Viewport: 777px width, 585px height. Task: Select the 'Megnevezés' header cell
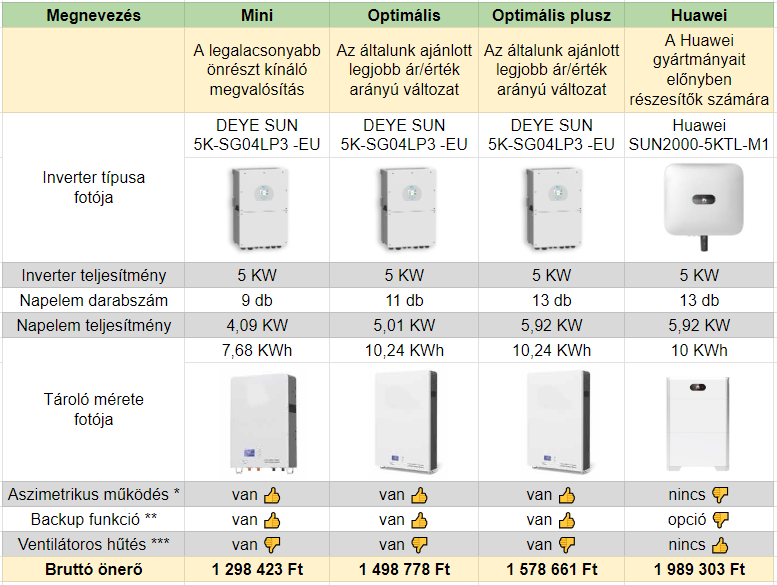(x=94, y=15)
